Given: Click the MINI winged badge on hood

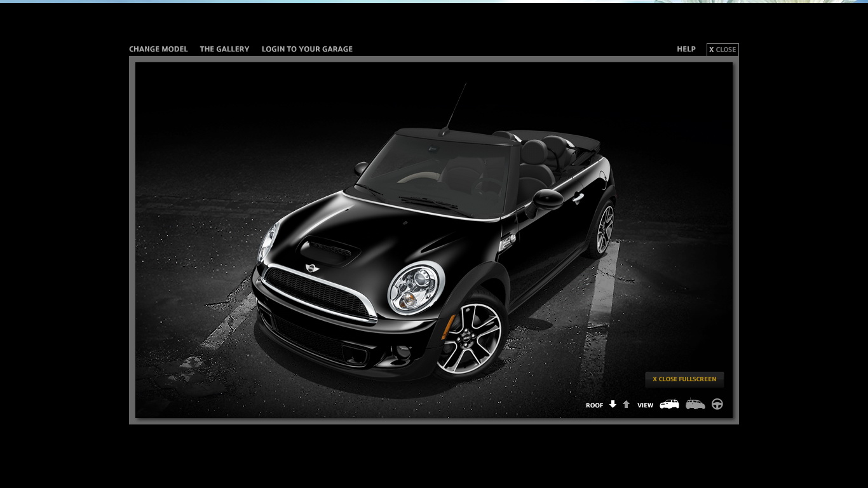Looking at the screenshot, I should click(312, 268).
